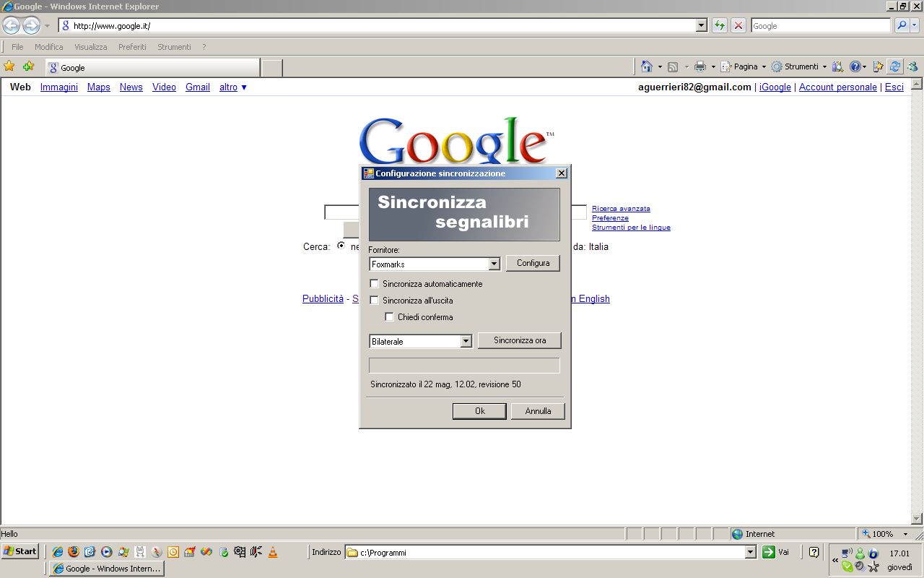
Task: Click the green Refresh arrows button
Action: tap(720, 25)
